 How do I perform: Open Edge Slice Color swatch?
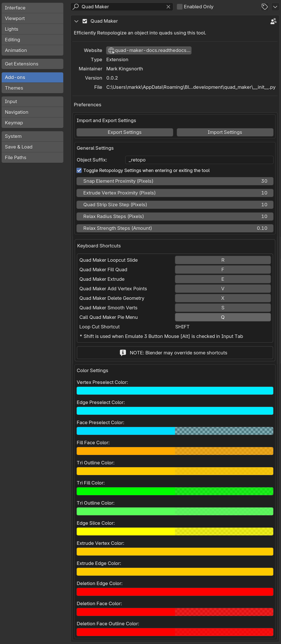[175, 531]
